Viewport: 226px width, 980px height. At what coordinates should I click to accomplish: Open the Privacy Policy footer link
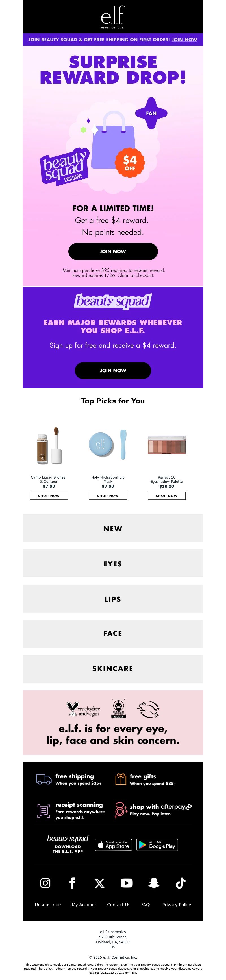tap(177, 905)
